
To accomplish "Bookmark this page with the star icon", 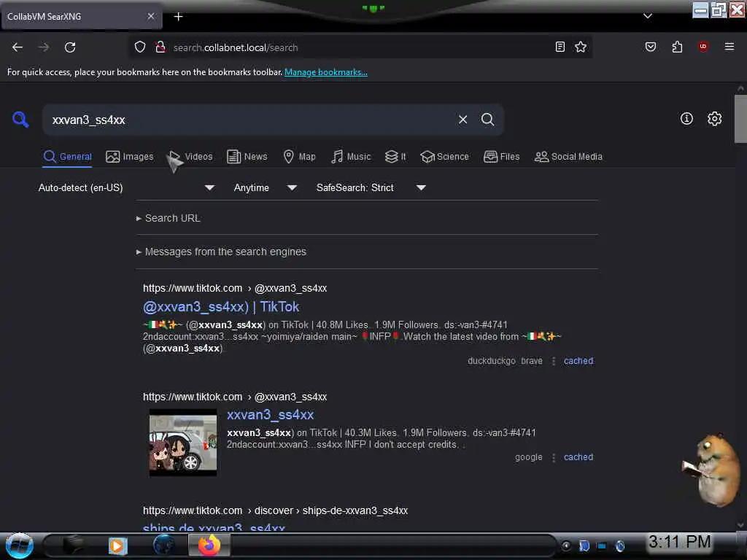I will point(580,47).
